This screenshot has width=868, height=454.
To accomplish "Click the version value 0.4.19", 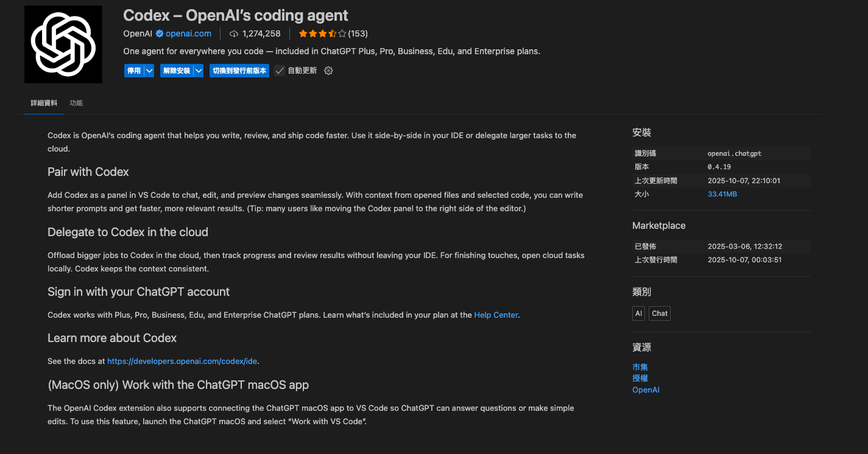I will point(719,167).
